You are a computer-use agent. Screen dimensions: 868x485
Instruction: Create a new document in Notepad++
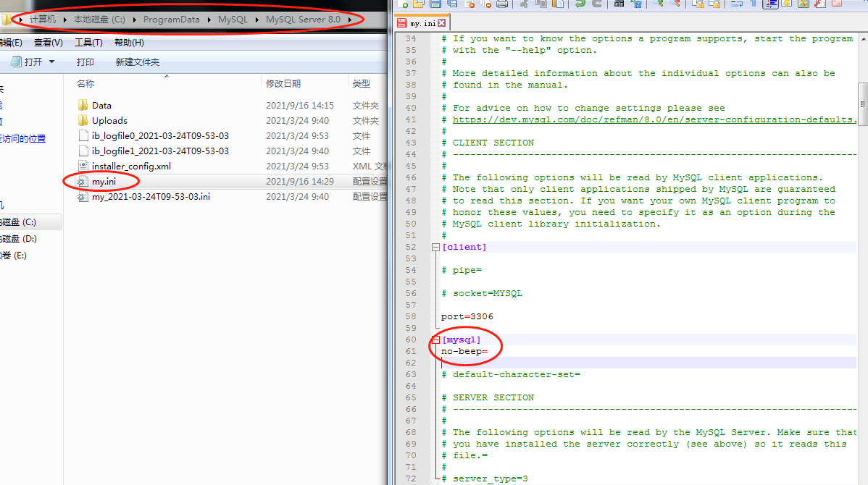click(403, 5)
